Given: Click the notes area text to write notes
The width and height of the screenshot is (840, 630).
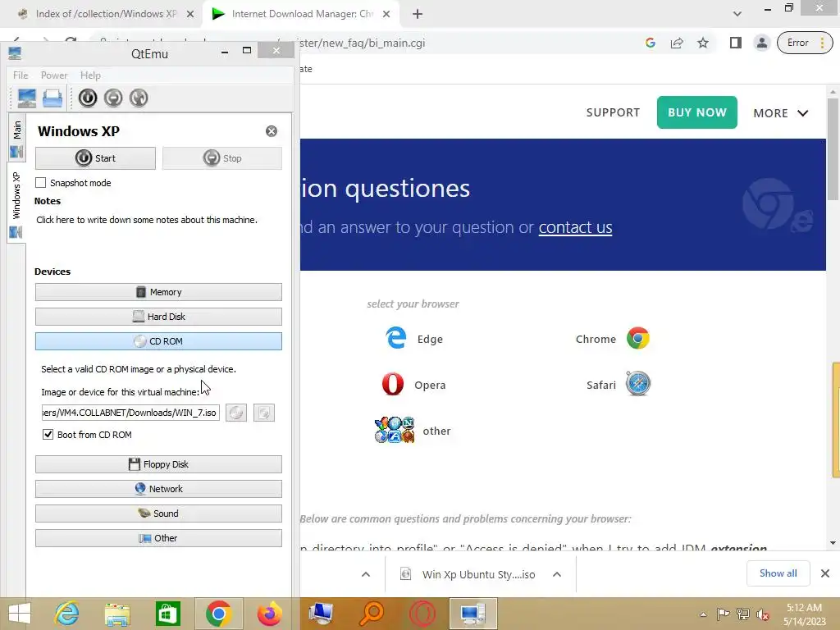Looking at the screenshot, I should (x=147, y=220).
